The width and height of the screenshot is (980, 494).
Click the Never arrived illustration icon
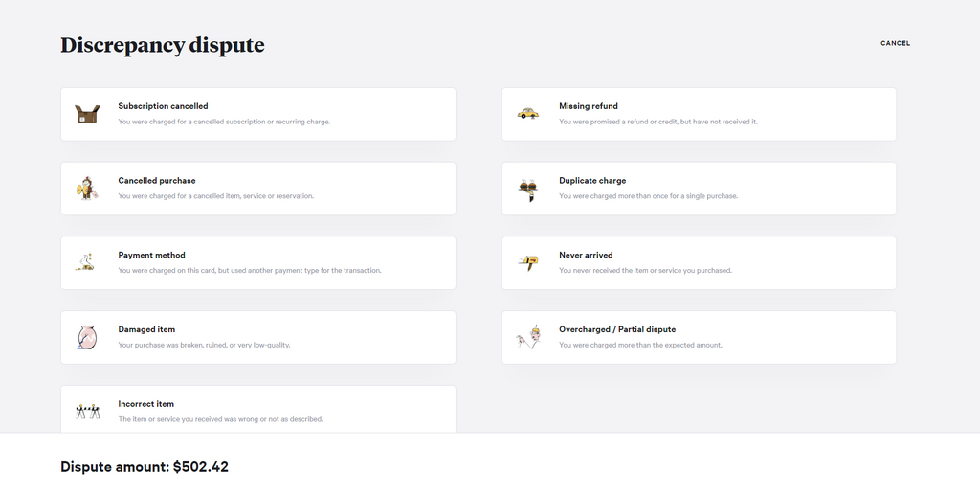[x=527, y=262]
